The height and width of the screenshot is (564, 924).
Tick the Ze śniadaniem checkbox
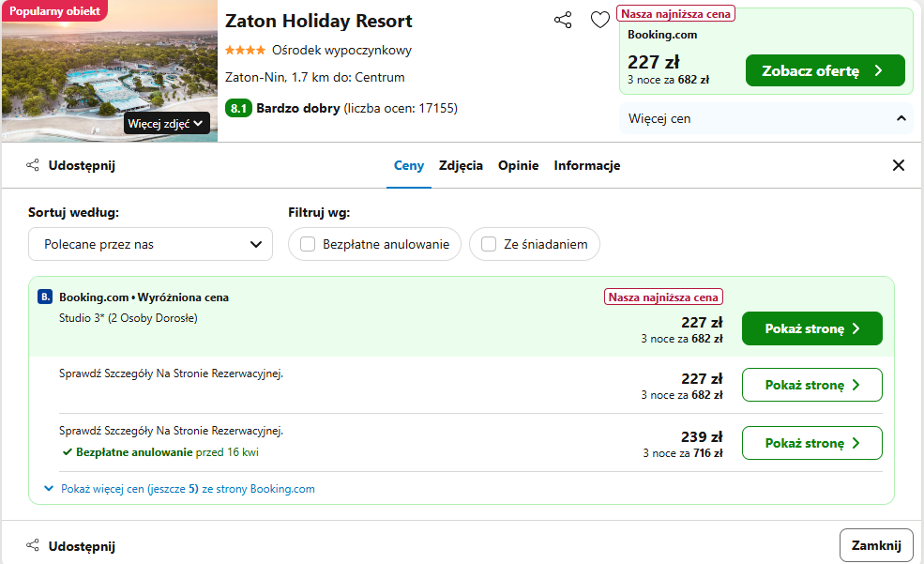pyautogui.click(x=489, y=244)
